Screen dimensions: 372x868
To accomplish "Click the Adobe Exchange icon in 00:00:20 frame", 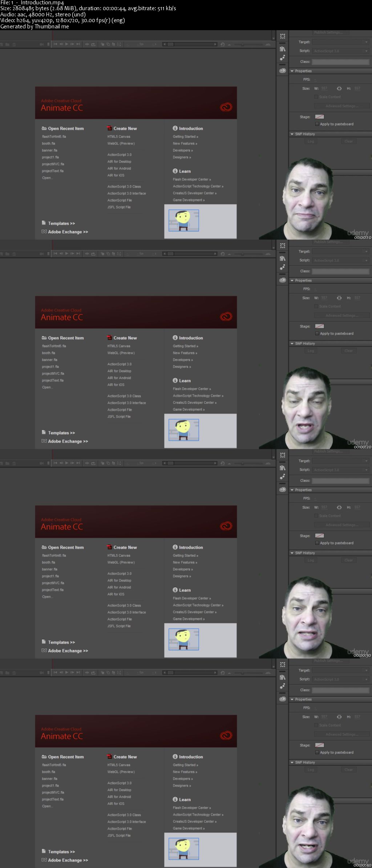I will point(44,441).
